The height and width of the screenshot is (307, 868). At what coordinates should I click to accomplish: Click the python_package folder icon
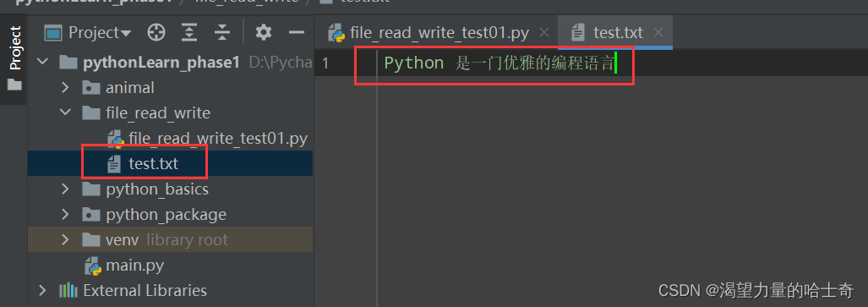(90, 215)
